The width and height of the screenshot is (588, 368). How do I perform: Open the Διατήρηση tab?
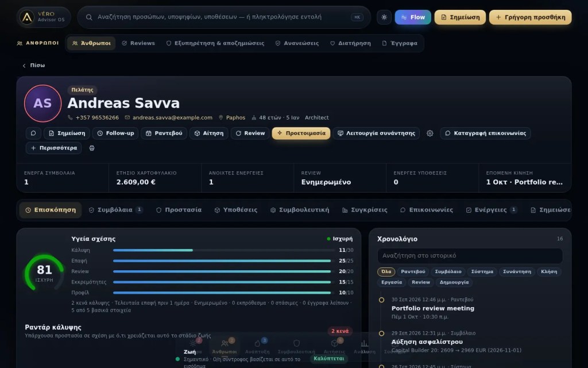click(350, 43)
